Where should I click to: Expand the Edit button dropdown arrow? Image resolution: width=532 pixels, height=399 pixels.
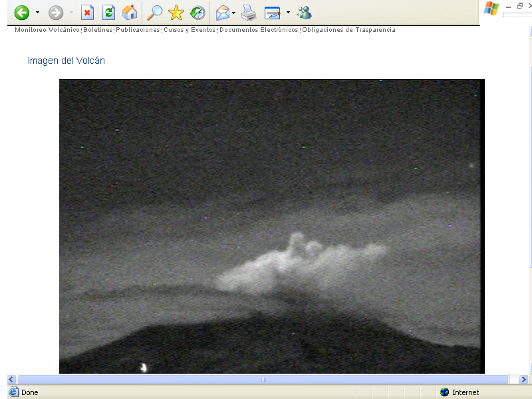click(x=288, y=12)
